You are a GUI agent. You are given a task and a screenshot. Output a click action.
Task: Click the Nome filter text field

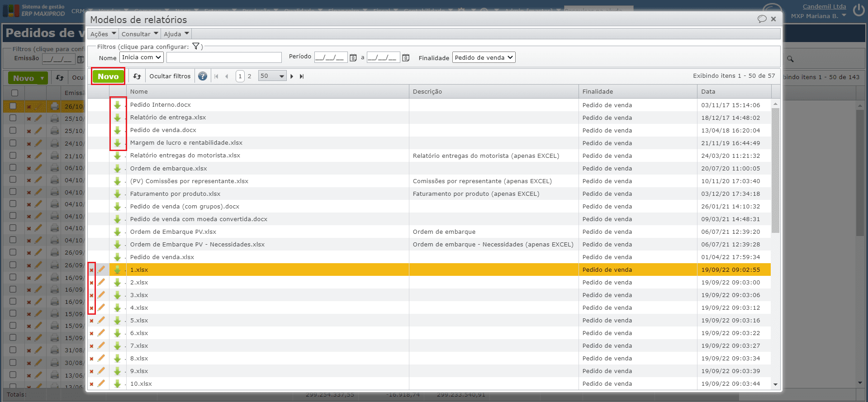(224, 57)
